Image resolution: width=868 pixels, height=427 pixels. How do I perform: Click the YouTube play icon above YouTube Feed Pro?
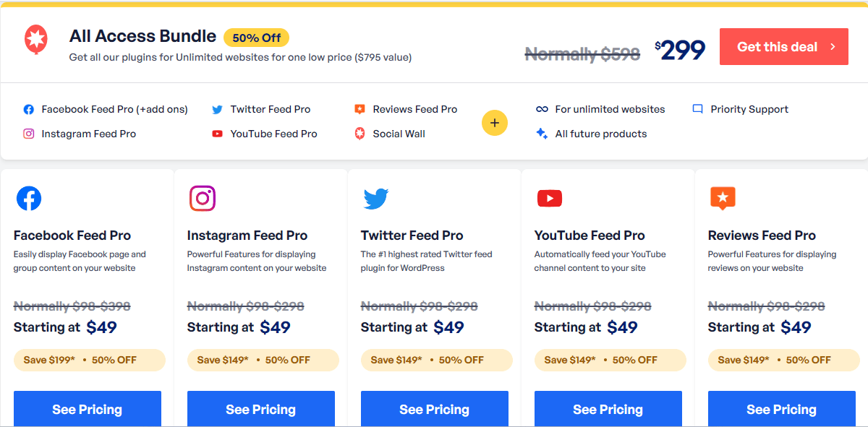tap(549, 198)
